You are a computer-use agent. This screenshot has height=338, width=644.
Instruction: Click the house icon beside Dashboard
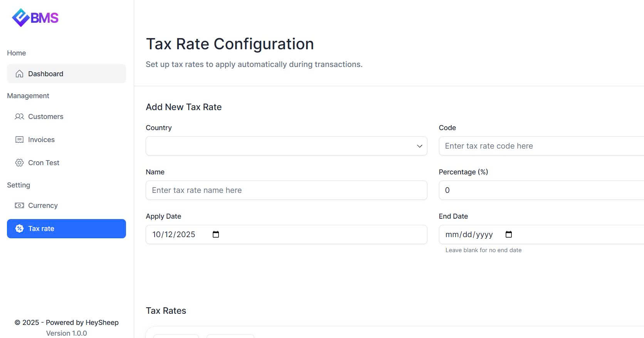[x=19, y=74]
